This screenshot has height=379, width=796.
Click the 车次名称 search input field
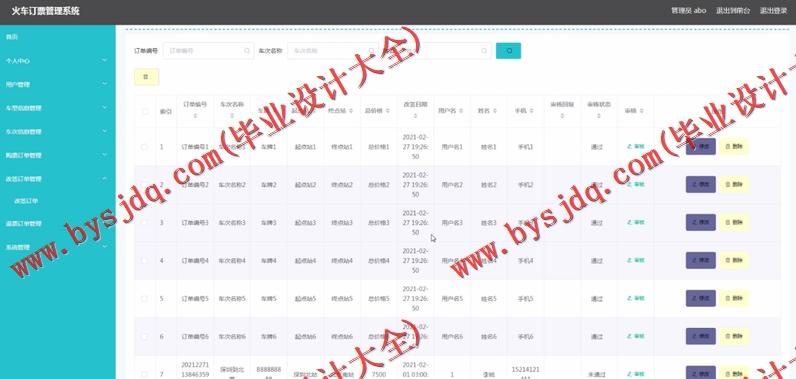[333, 51]
